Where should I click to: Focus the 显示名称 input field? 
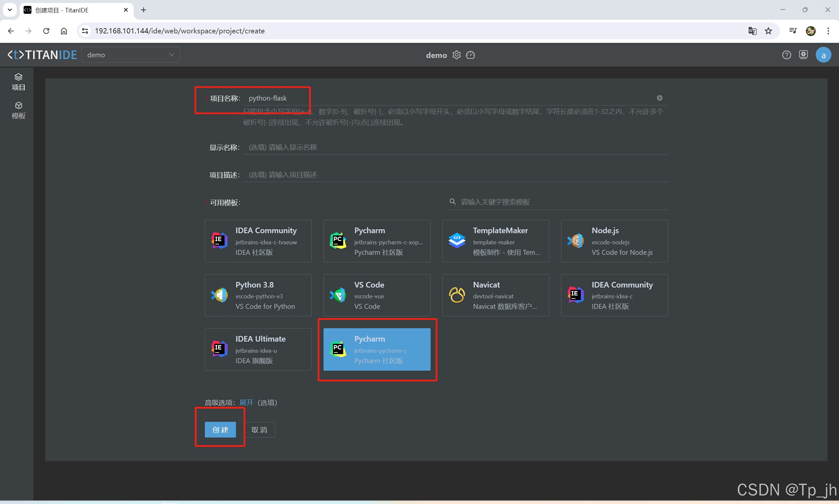pos(455,147)
